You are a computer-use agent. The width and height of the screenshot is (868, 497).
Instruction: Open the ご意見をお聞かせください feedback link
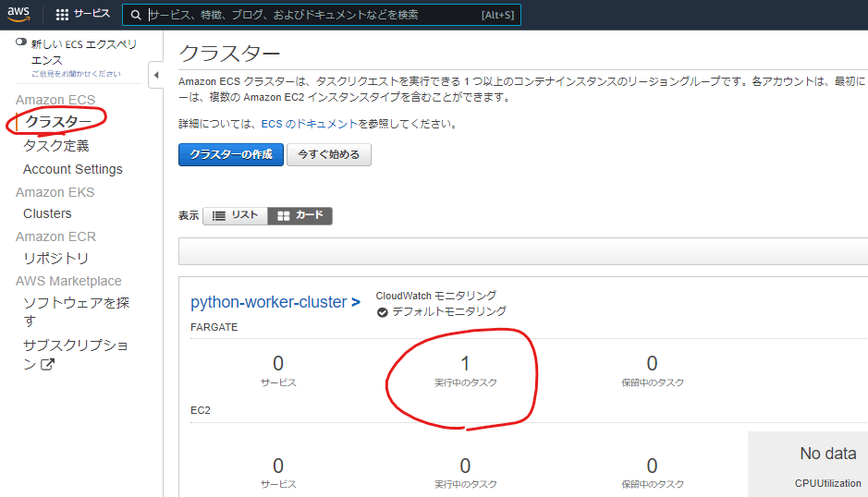coord(76,74)
